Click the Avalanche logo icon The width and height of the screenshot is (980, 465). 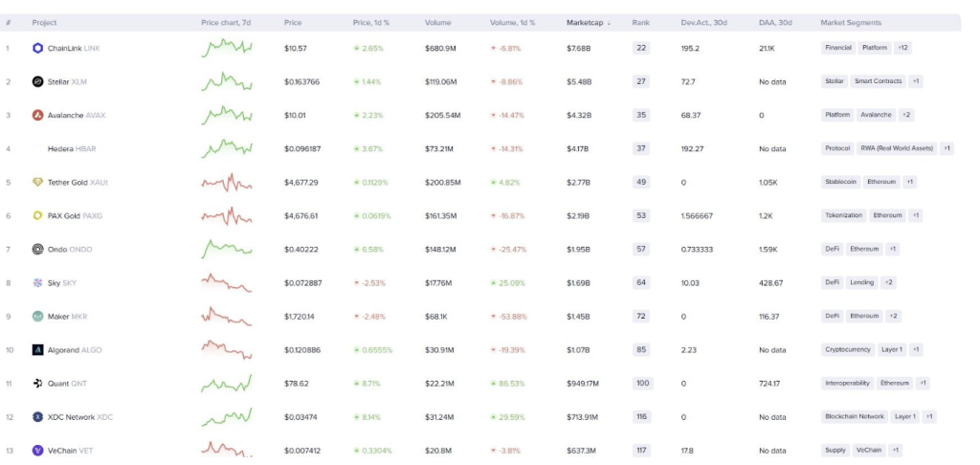[x=37, y=115]
